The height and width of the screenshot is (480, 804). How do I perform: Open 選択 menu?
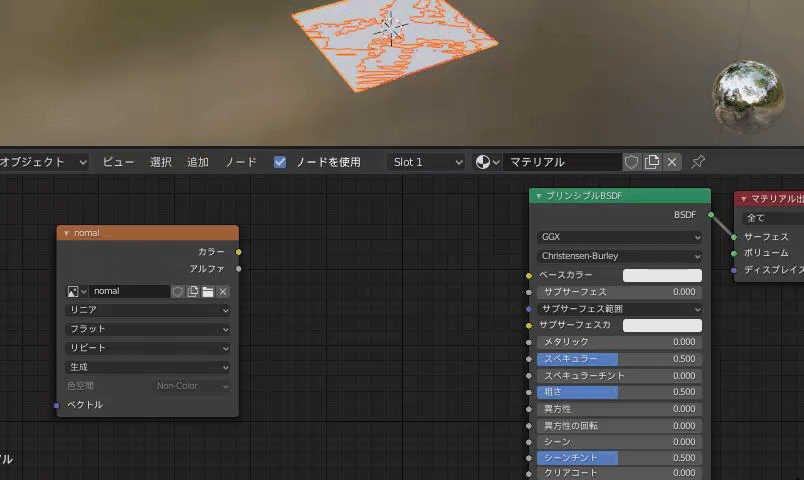tap(160, 163)
